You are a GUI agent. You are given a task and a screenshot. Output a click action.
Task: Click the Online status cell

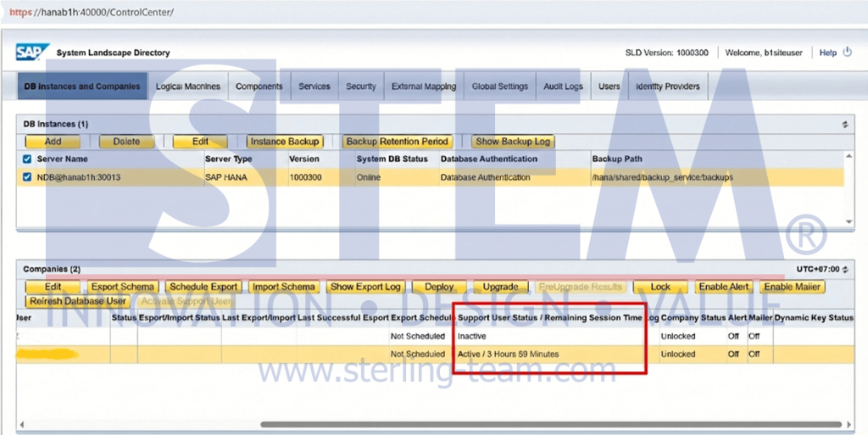[x=369, y=178]
